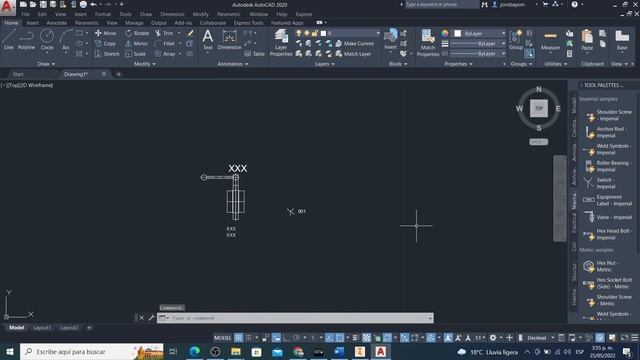Open the Express Tools ribbon tab
This screenshot has height=360, width=640.
[248, 23]
